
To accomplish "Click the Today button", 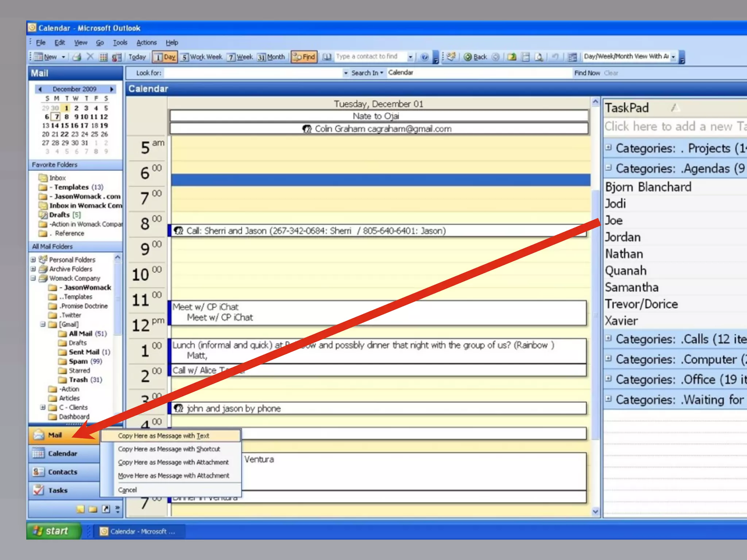I will [x=137, y=57].
